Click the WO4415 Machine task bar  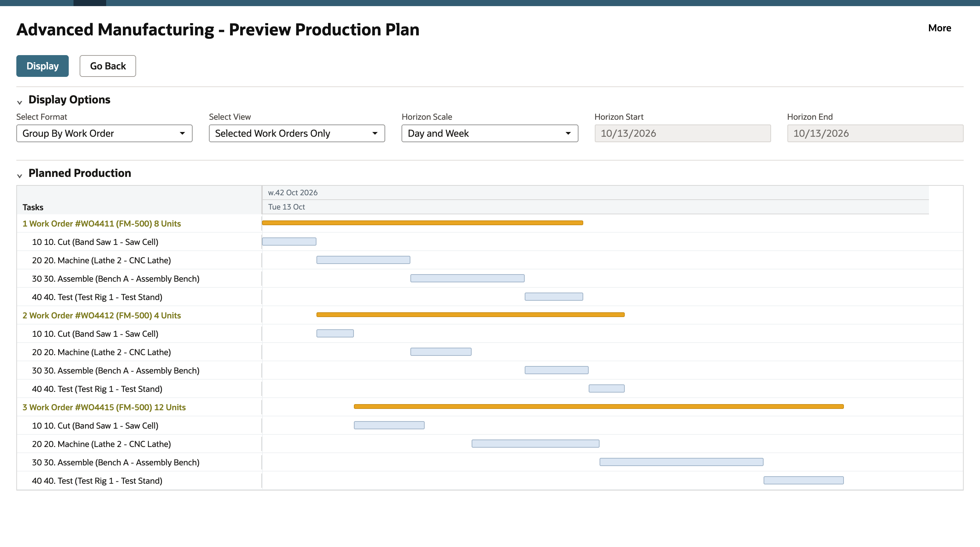pyautogui.click(x=535, y=444)
